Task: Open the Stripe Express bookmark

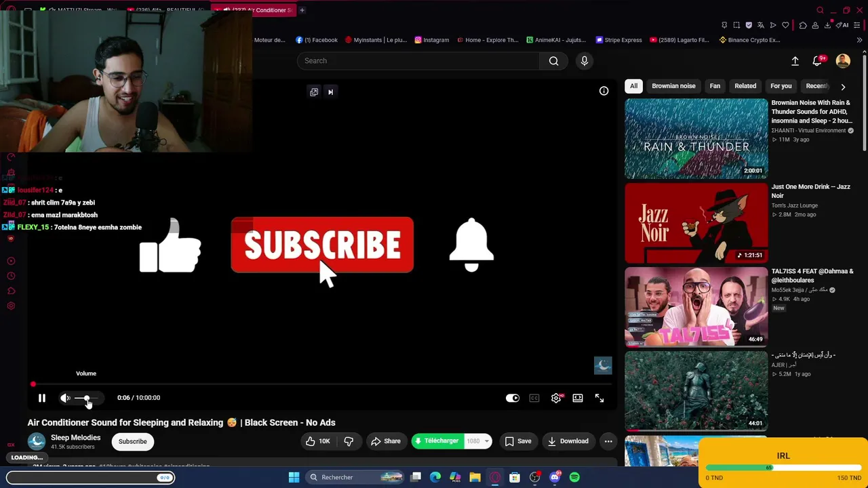Action: [618, 40]
